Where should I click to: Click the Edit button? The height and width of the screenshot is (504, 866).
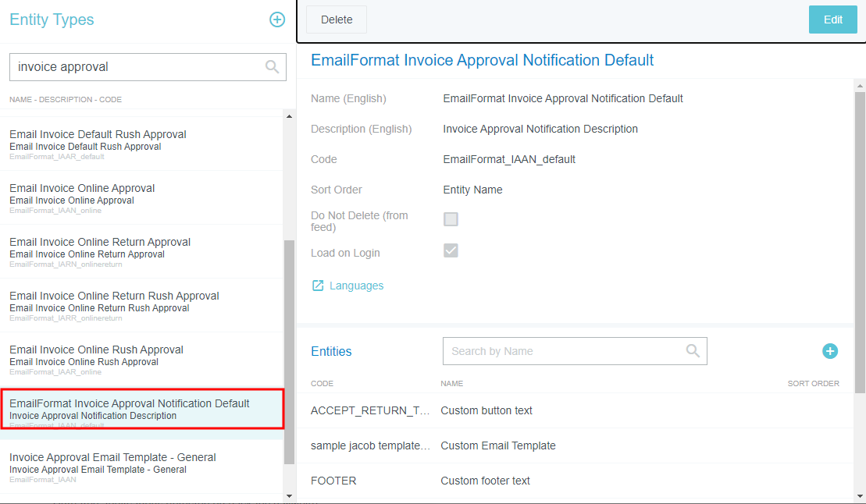click(832, 20)
